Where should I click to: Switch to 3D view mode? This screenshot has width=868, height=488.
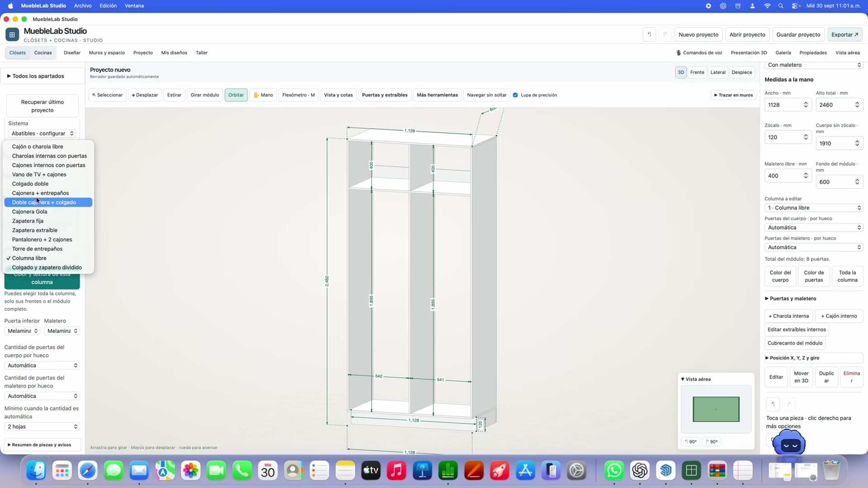click(681, 72)
